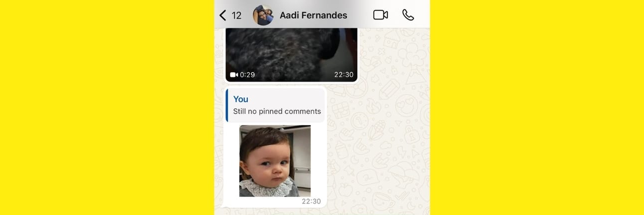Viewport: 644px width, 215px height.
Task: Click the yellow area left of chat
Action: click(107, 107)
